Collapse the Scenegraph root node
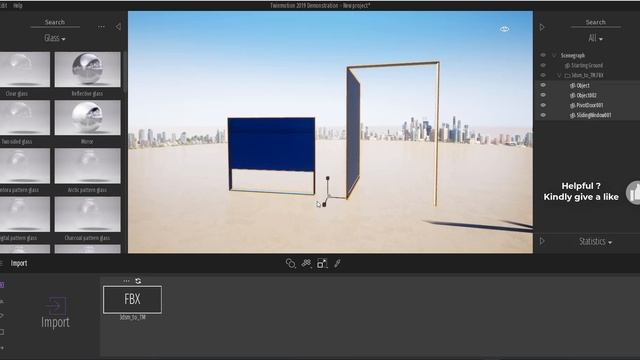This screenshot has width=640, height=360. [x=554, y=55]
